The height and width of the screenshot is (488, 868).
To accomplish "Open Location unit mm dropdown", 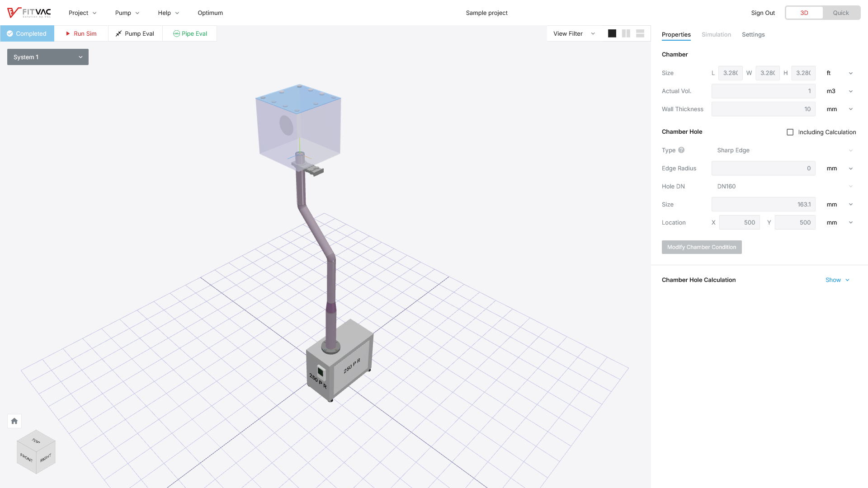I will pos(840,222).
